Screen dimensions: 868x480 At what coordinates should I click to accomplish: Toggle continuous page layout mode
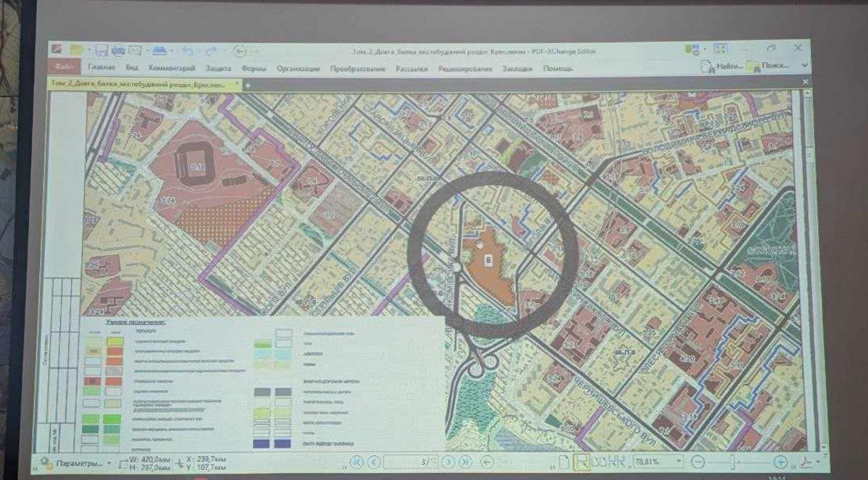click(x=581, y=462)
